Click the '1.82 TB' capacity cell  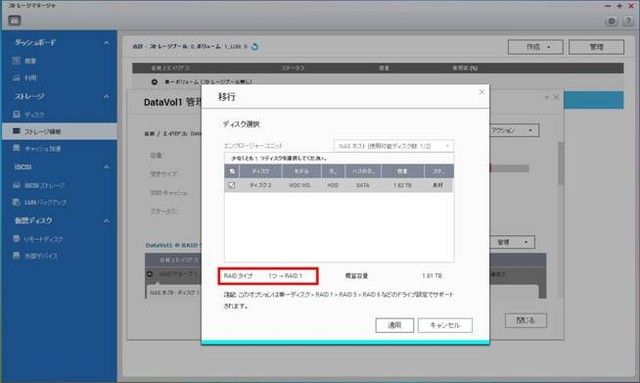point(402,185)
